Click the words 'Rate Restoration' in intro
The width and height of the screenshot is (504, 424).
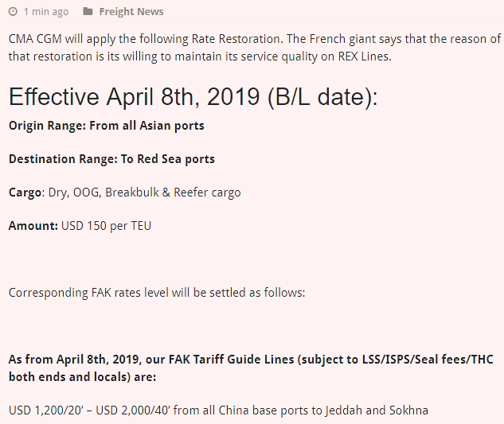[x=236, y=39]
